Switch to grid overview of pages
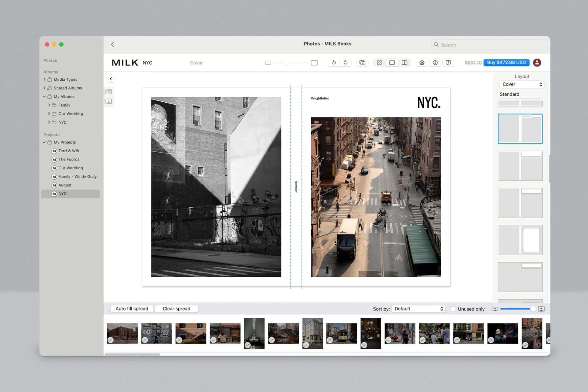Image resolution: width=588 pixels, height=392 pixels. click(x=379, y=63)
